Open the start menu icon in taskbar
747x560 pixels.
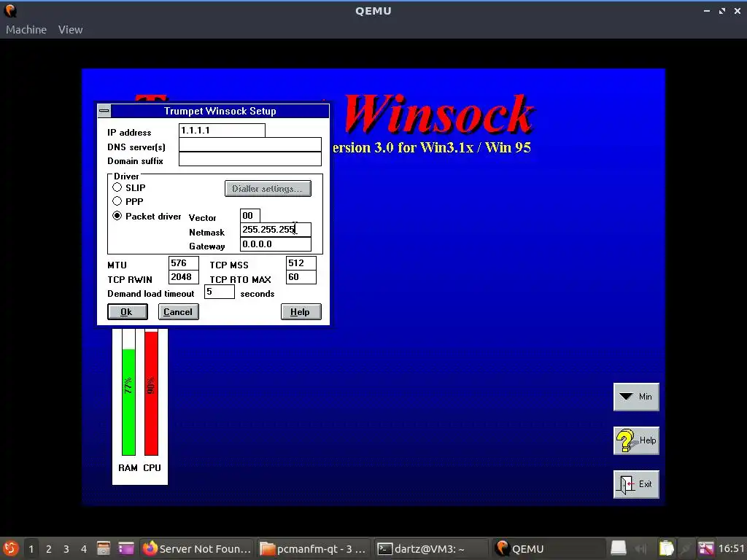[10, 548]
